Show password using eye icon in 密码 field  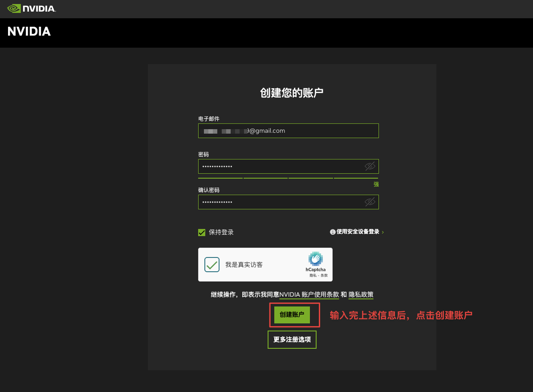click(x=370, y=166)
